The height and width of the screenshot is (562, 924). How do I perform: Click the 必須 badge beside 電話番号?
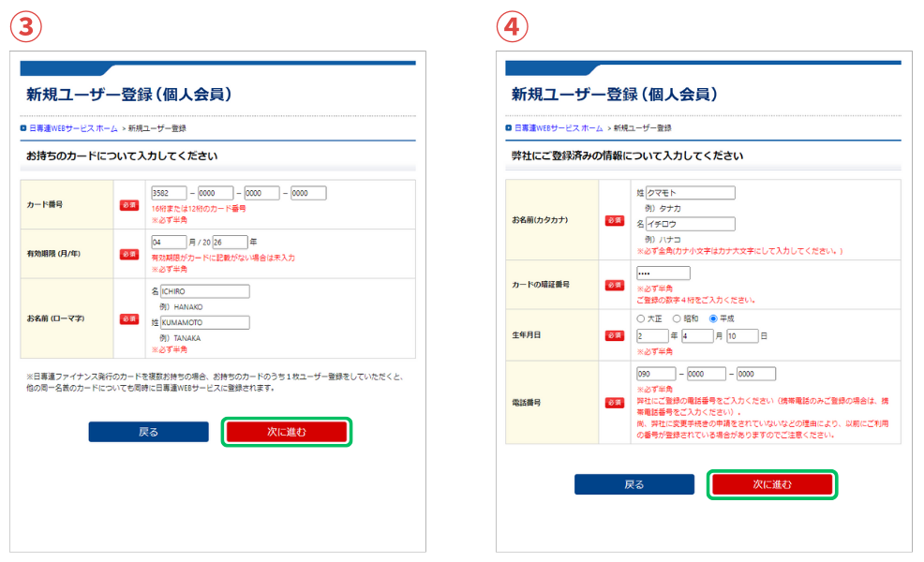point(615,403)
